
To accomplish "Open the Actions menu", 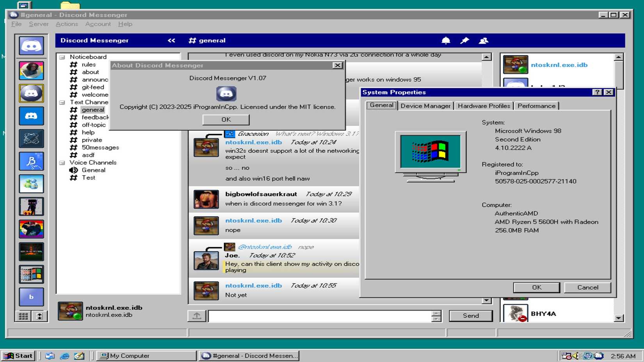I will (66, 24).
